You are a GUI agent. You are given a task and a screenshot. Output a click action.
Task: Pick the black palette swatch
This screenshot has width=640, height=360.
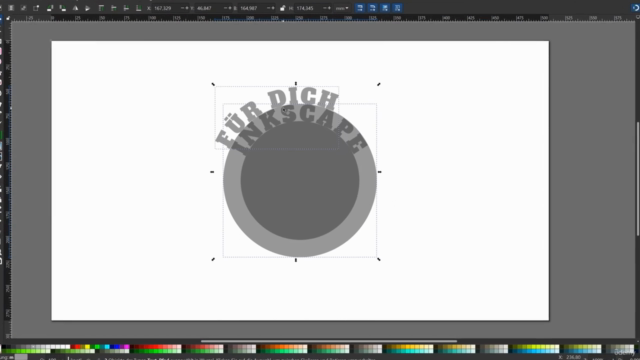click(x=4, y=347)
